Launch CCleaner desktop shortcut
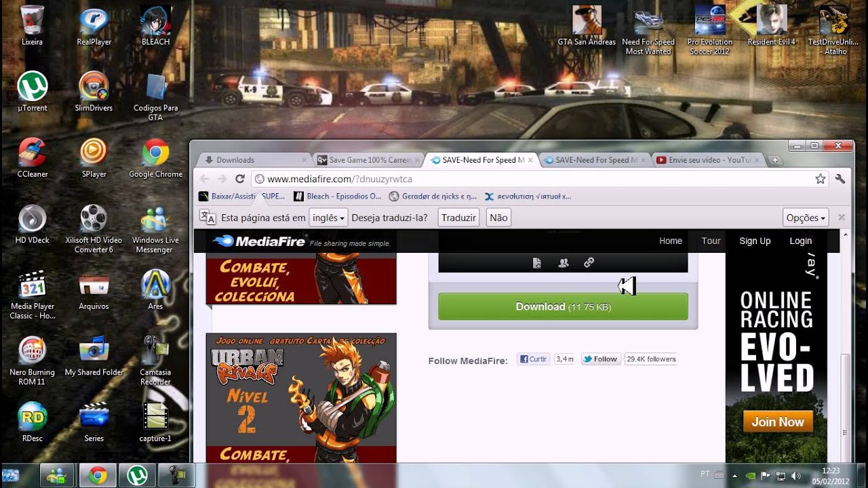 (32, 157)
